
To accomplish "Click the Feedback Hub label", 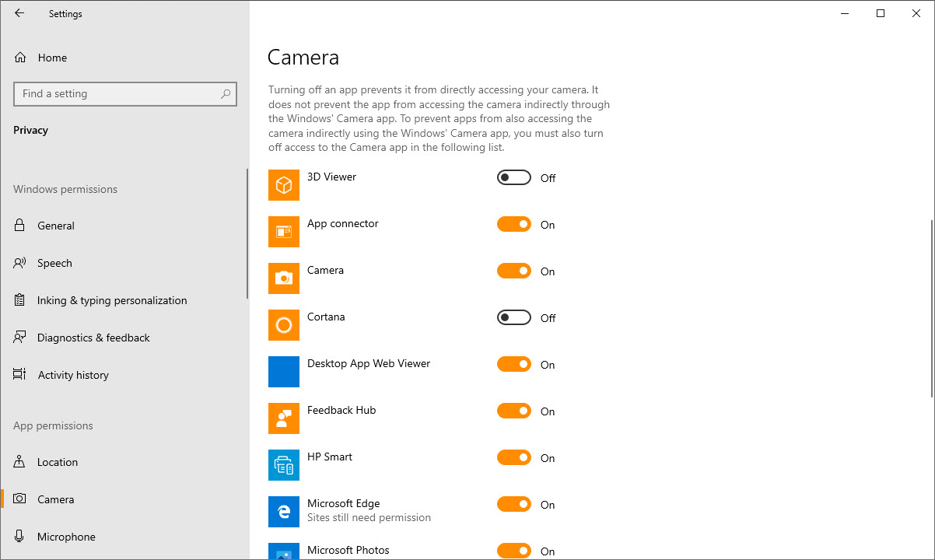I will click(x=341, y=410).
